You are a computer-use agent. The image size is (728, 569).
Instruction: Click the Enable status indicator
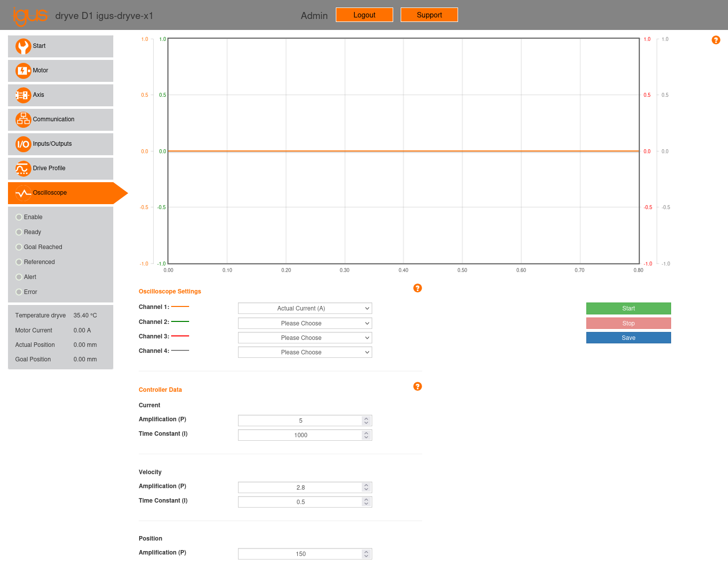[x=19, y=217]
